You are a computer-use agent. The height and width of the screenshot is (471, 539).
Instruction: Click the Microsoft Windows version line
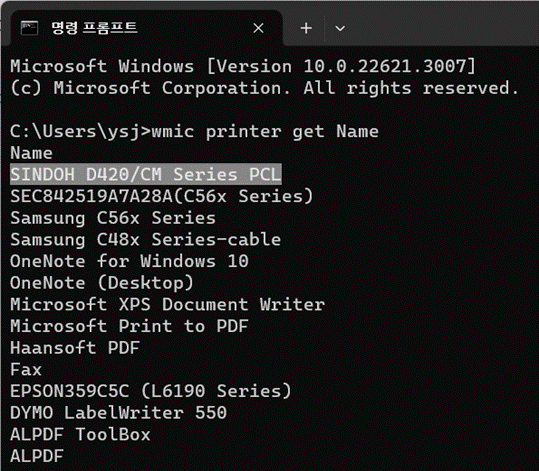pos(243,66)
